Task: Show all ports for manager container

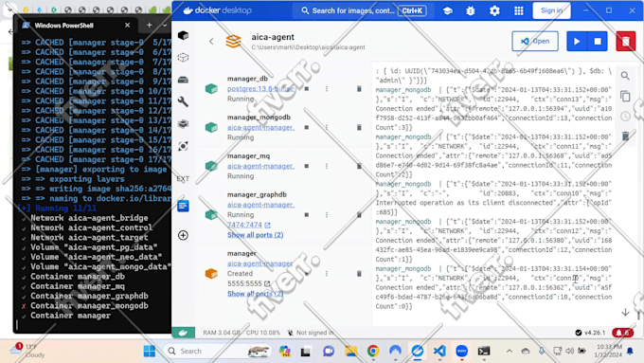Action: point(255,294)
